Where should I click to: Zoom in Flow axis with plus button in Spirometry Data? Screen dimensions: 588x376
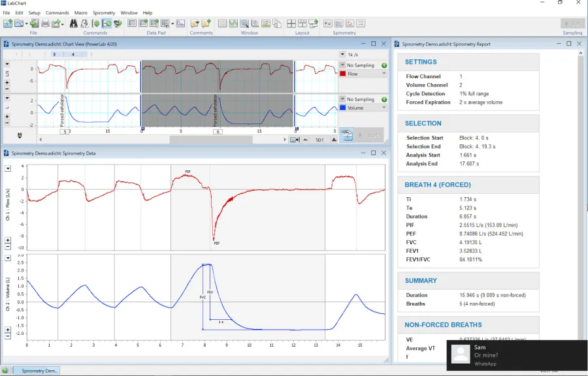coord(8,240)
